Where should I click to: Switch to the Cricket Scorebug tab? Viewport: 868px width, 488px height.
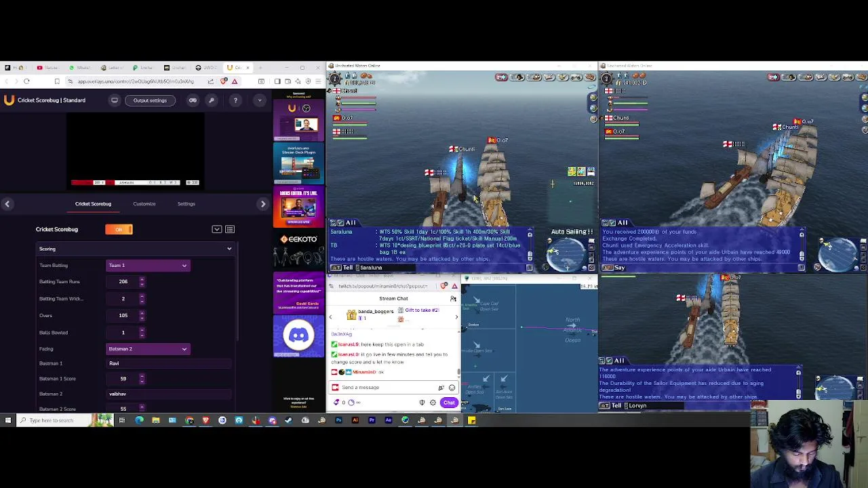[x=93, y=203]
